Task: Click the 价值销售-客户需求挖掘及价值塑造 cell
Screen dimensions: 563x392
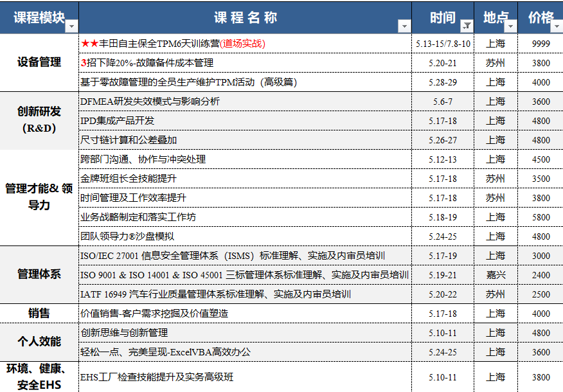Action: [246, 314]
